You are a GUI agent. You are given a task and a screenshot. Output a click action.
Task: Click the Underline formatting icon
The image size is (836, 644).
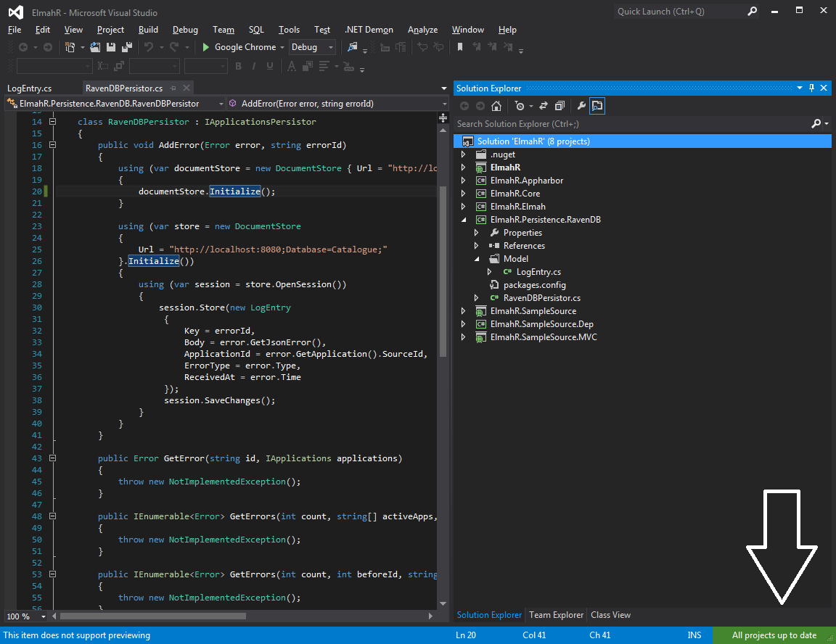coord(270,66)
